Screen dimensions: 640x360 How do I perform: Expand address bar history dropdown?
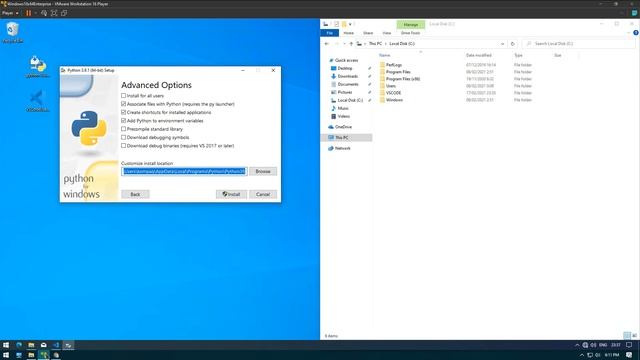502,44
